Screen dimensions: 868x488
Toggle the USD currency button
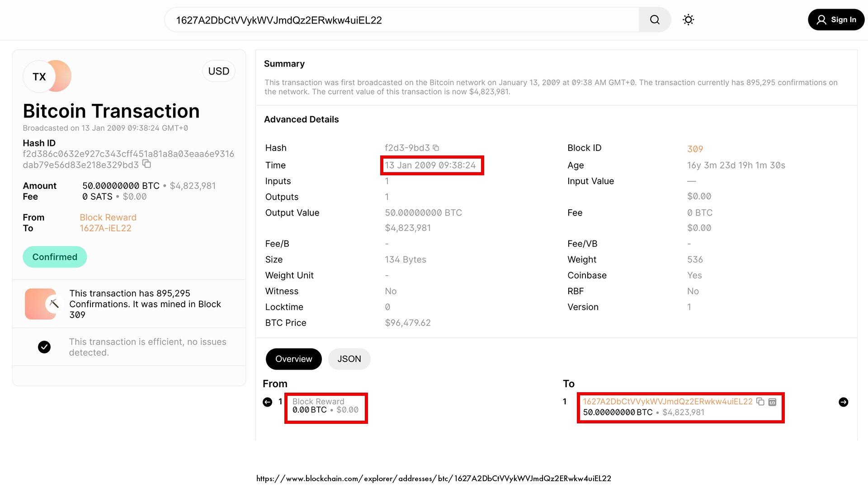click(x=219, y=71)
